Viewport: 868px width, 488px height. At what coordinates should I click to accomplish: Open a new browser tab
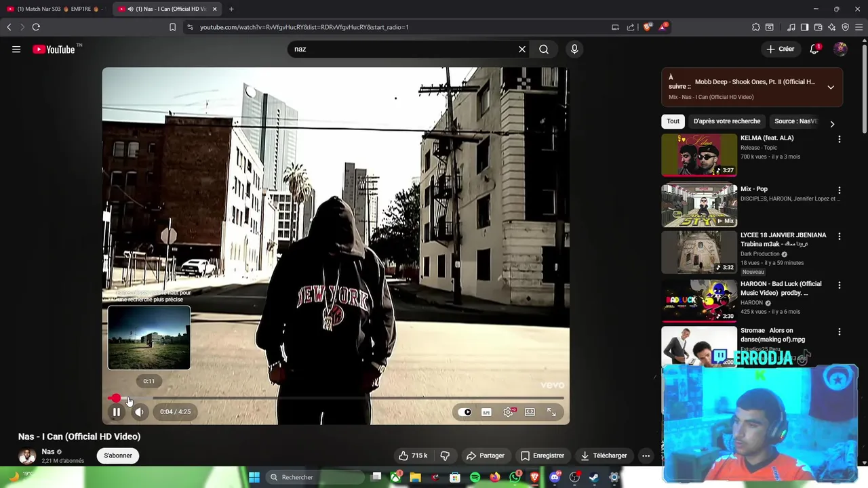point(231,9)
